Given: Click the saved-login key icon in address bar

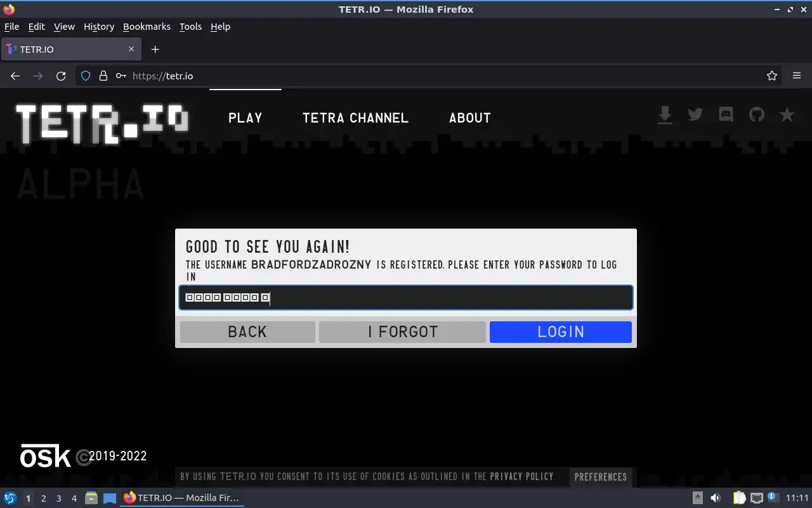Looking at the screenshot, I should 121,76.
